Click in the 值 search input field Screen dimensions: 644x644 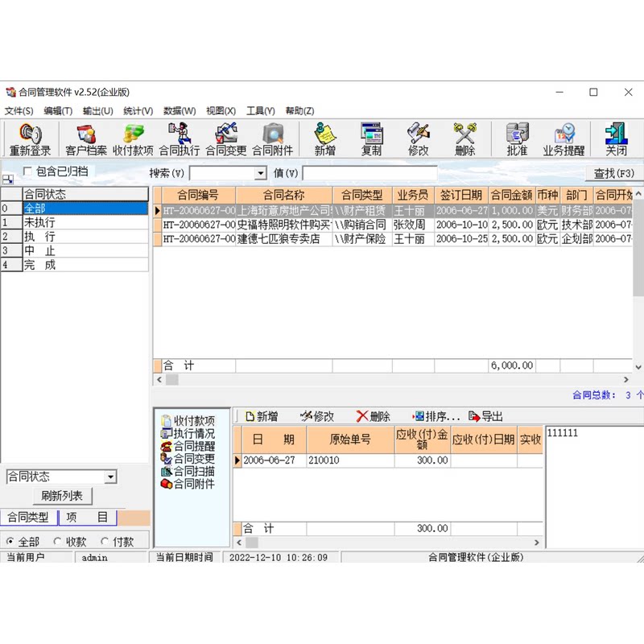point(369,173)
